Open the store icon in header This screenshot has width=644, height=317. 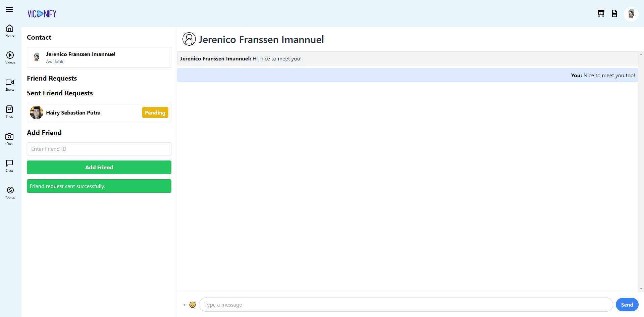click(x=601, y=13)
